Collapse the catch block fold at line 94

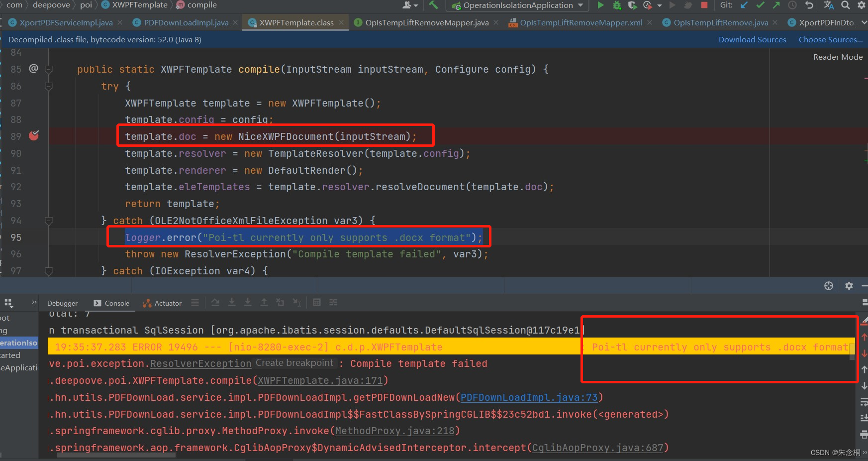coord(49,221)
